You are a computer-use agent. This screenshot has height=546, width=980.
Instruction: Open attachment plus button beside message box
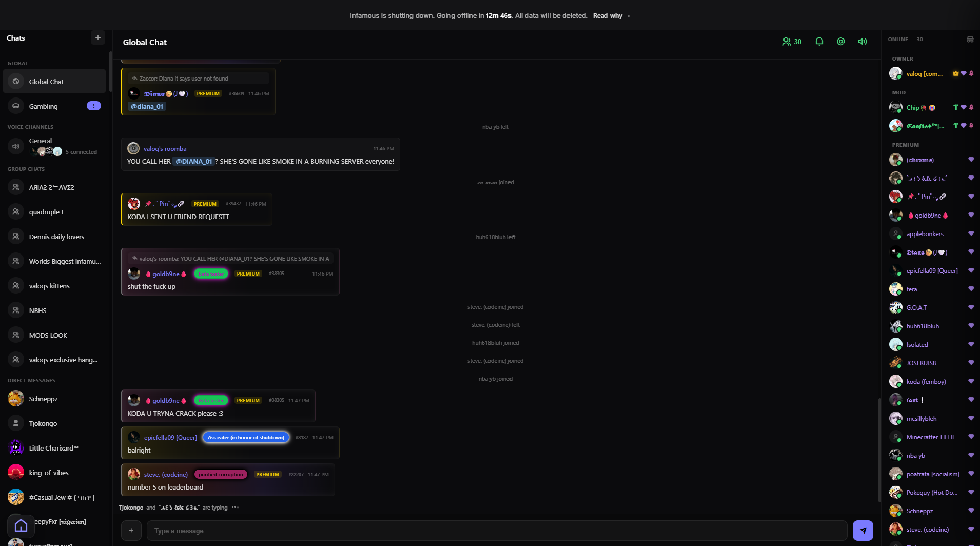pos(131,531)
